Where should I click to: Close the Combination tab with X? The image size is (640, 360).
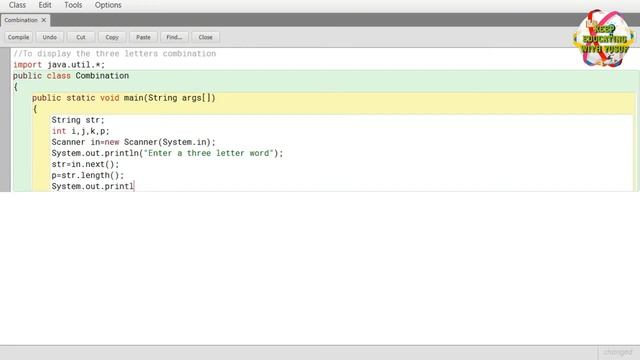tap(44, 20)
